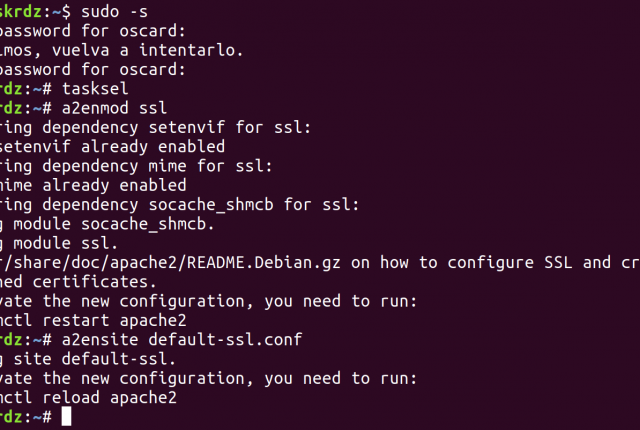The height and width of the screenshot is (430, 640).
Task: Click the first 'password for oscard:' prompt
Action: click(x=93, y=31)
